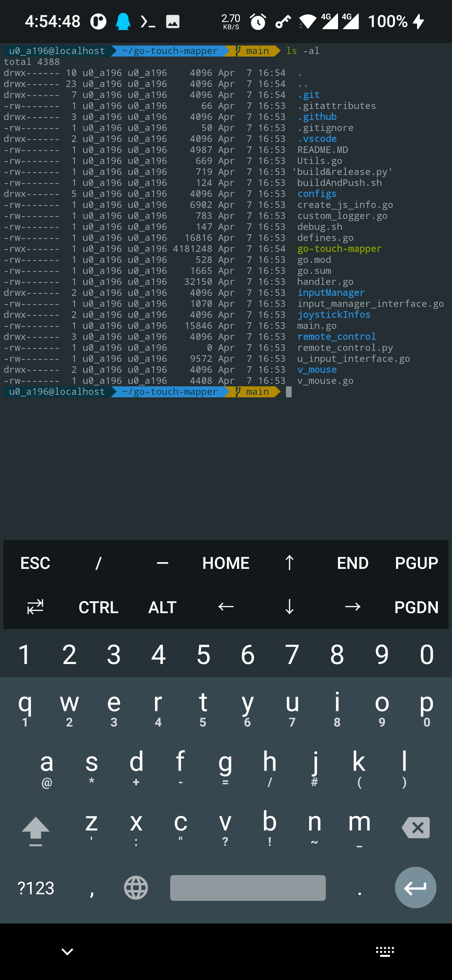The height and width of the screenshot is (980, 452).
Task: Tap the HOME extra key
Action: [226, 563]
